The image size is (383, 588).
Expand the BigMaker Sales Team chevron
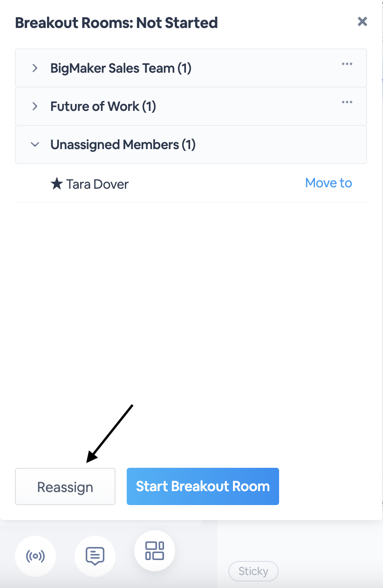point(34,68)
